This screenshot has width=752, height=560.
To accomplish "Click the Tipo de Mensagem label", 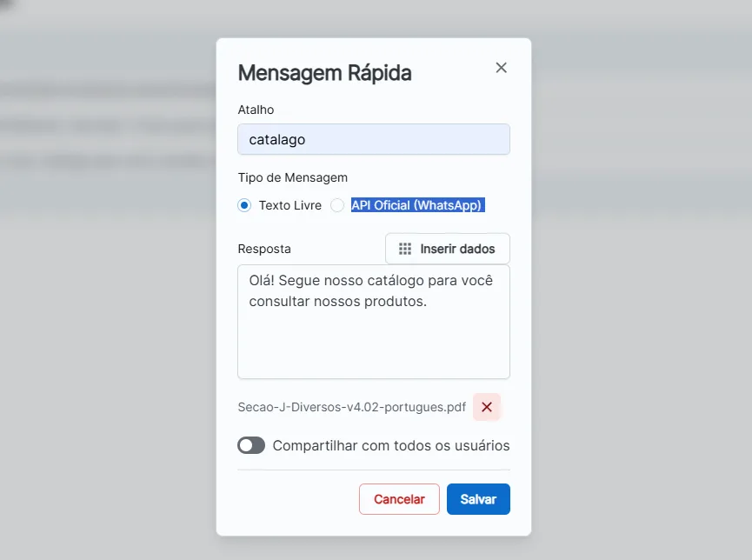I will [x=293, y=177].
